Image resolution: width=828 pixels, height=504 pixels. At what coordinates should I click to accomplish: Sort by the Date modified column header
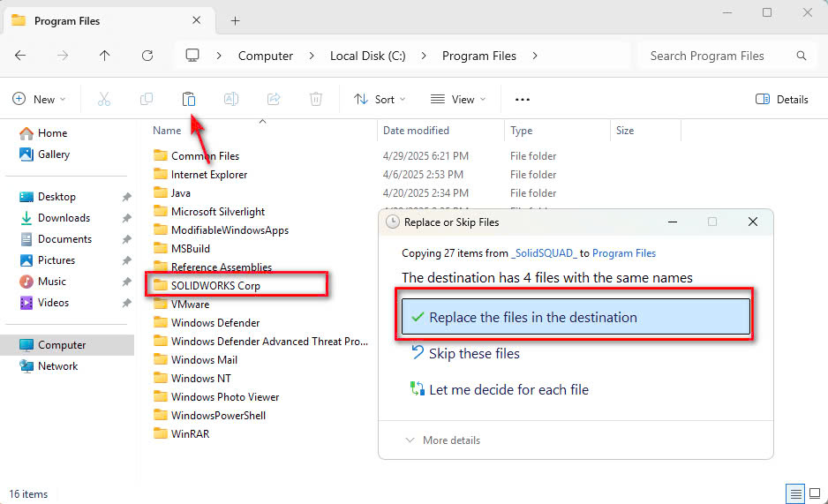coord(416,131)
